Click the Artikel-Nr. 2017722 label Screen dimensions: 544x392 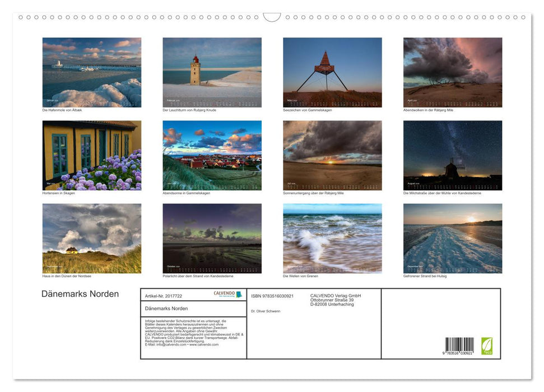(164, 295)
